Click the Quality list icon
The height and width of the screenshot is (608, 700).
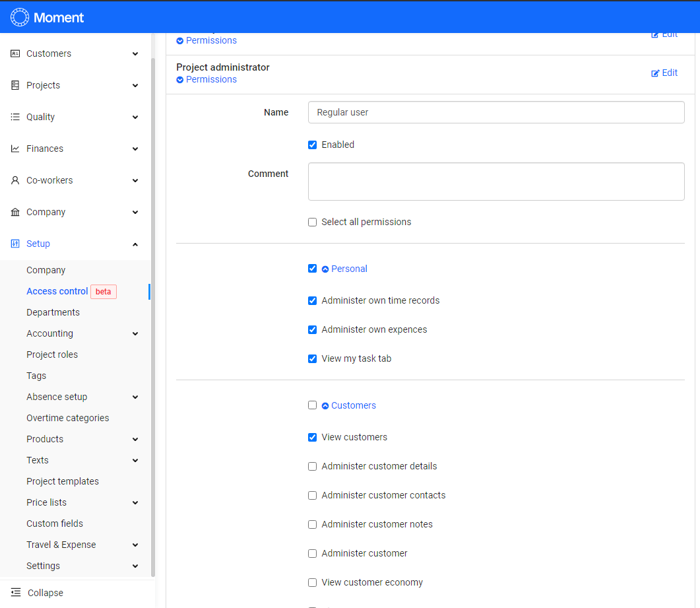click(x=15, y=117)
